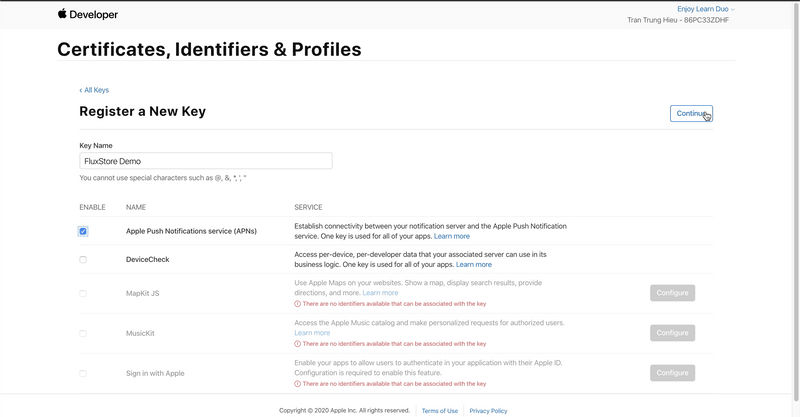The height and width of the screenshot is (417, 800).
Task: Focus the Key Name input field
Action: [206, 161]
